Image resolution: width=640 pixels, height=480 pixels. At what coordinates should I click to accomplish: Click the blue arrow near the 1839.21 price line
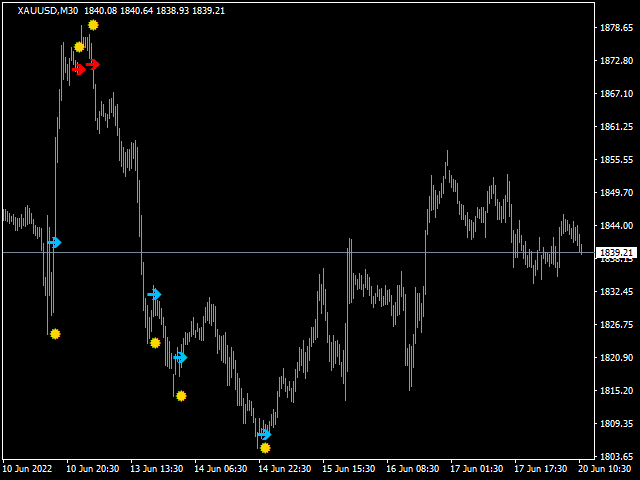tap(55, 242)
